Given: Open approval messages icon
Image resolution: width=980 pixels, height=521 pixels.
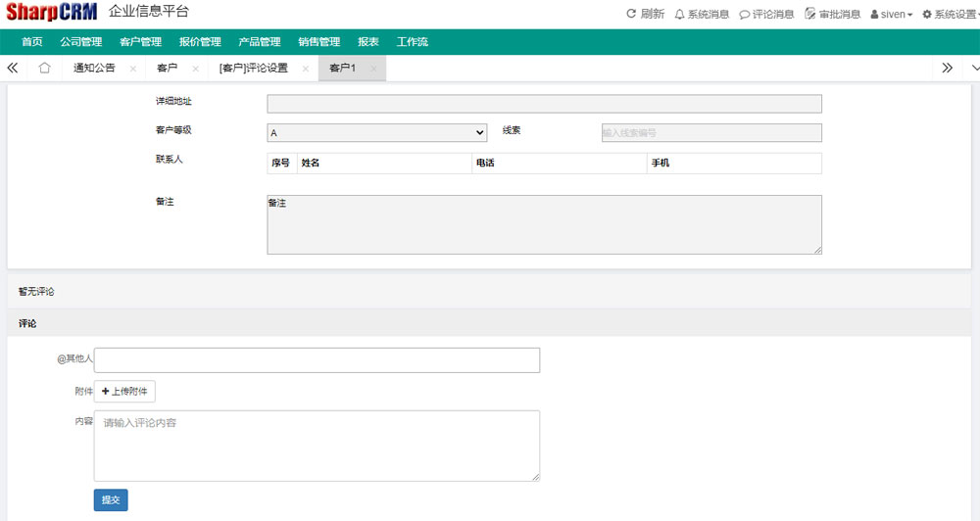Looking at the screenshot, I should point(809,14).
